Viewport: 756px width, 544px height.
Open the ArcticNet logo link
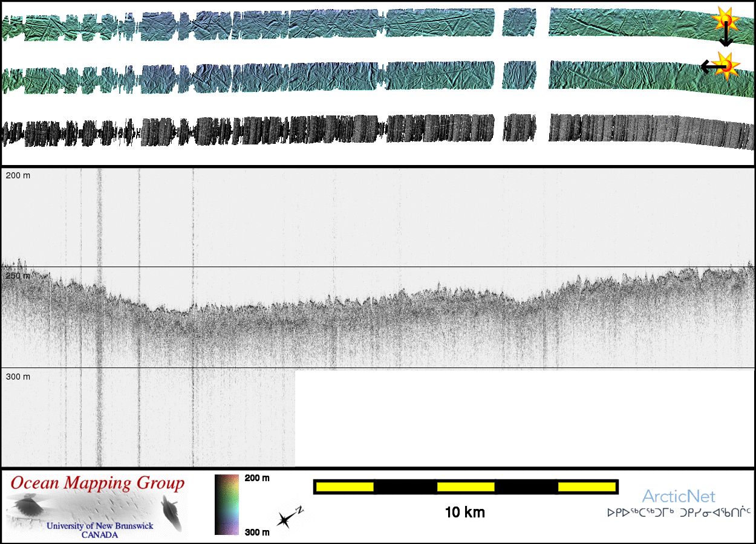click(679, 497)
